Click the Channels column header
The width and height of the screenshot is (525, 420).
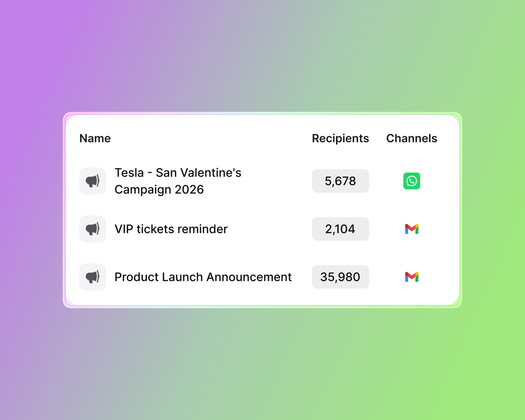click(411, 138)
